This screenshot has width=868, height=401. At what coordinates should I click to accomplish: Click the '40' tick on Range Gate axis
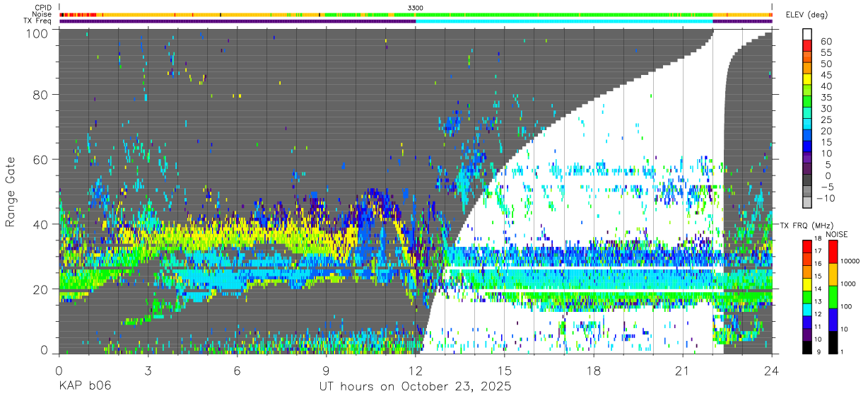point(41,224)
